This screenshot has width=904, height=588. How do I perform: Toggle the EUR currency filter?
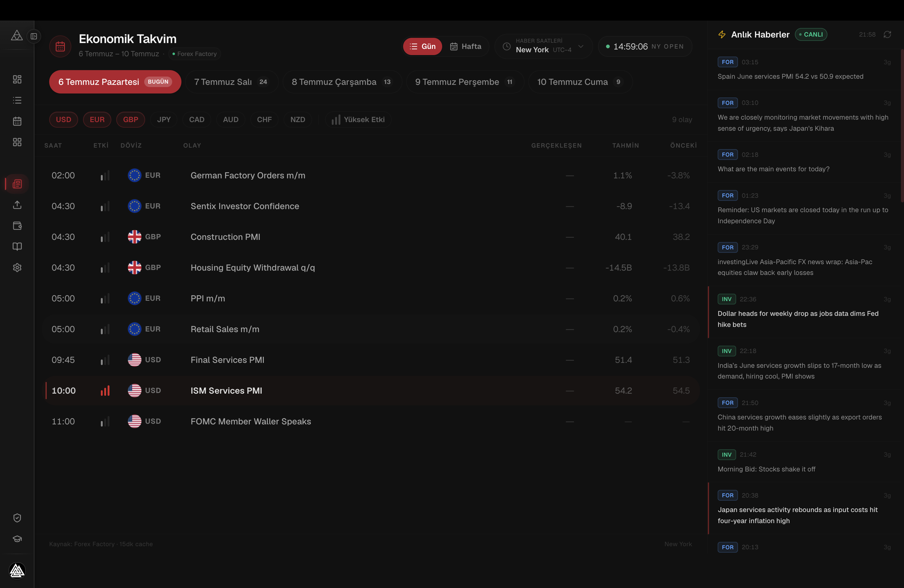[97, 120]
